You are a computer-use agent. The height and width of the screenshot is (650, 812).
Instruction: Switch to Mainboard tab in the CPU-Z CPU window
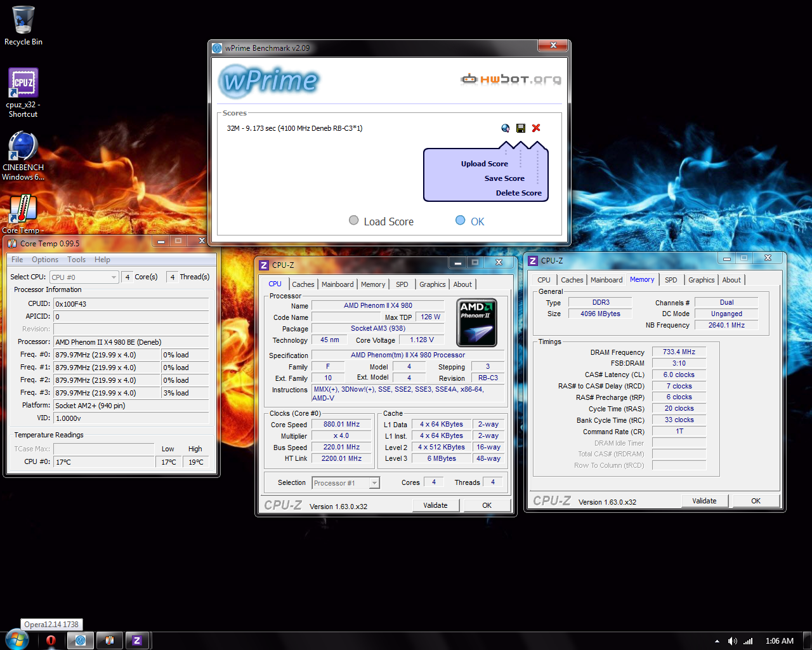tap(337, 284)
